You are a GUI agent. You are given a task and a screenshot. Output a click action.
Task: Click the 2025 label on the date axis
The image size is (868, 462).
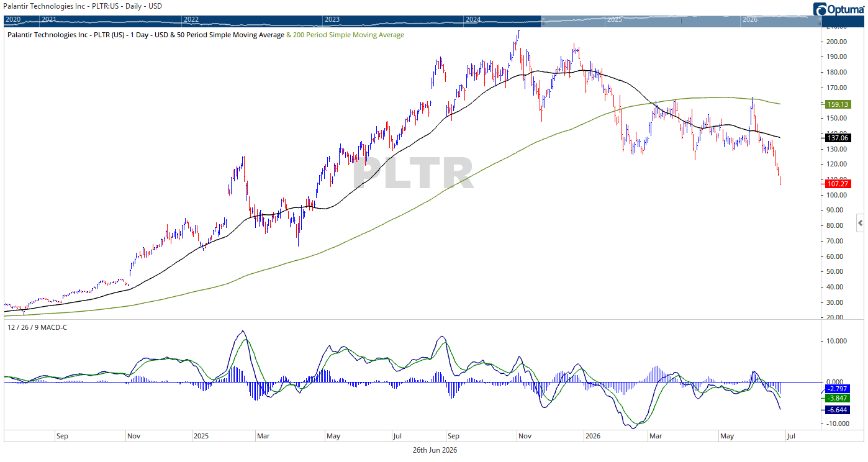pyautogui.click(x=201, y=436)
